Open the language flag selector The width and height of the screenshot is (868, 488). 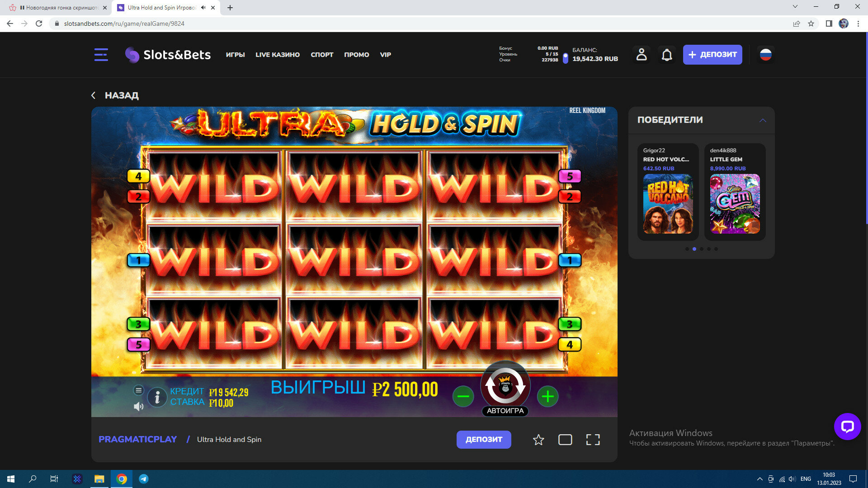tap(765, 55)
